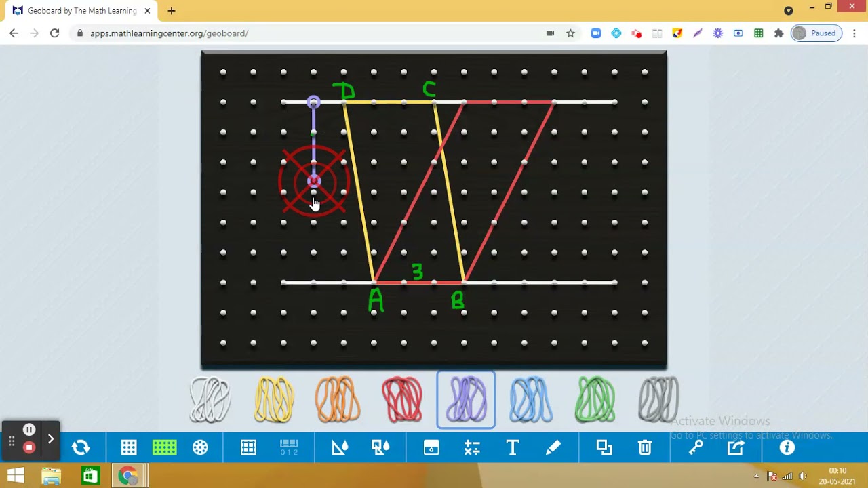
Task: Toggle peg numbering 0 1 2
Action: [289, 447]
